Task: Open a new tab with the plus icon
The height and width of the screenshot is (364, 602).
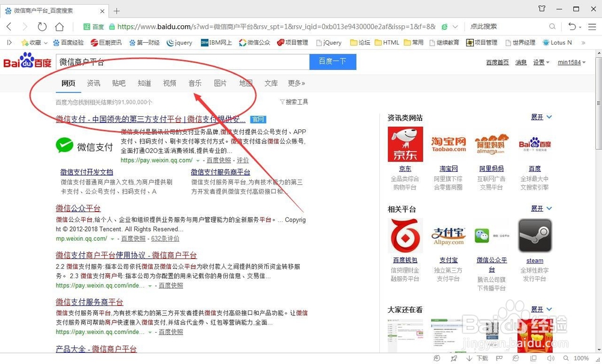Action: pyautogui.click(x=117, y=11)
